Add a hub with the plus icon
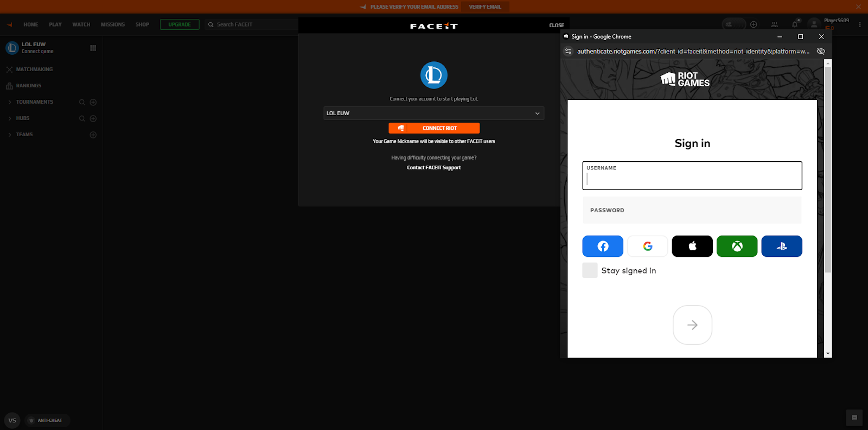The height and width of the screenshot is (430, 868). pos(93,118)
